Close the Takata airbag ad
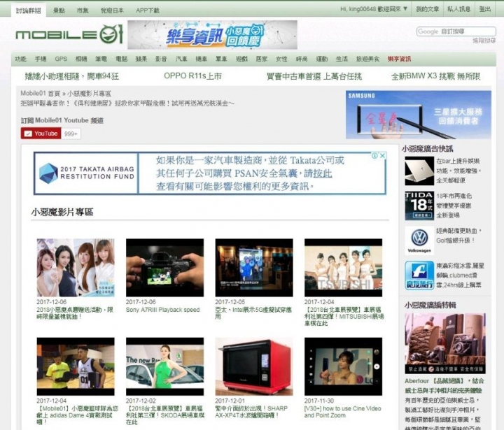 [382, 156]
